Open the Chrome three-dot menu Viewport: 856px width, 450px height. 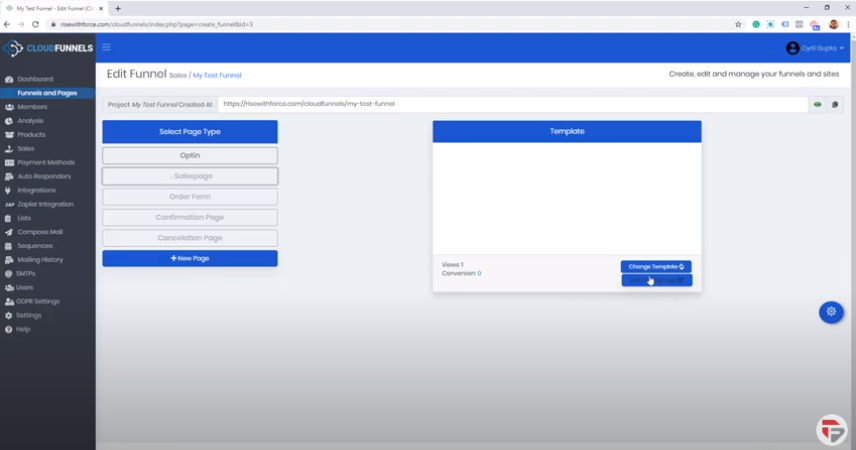pos(847,24)
